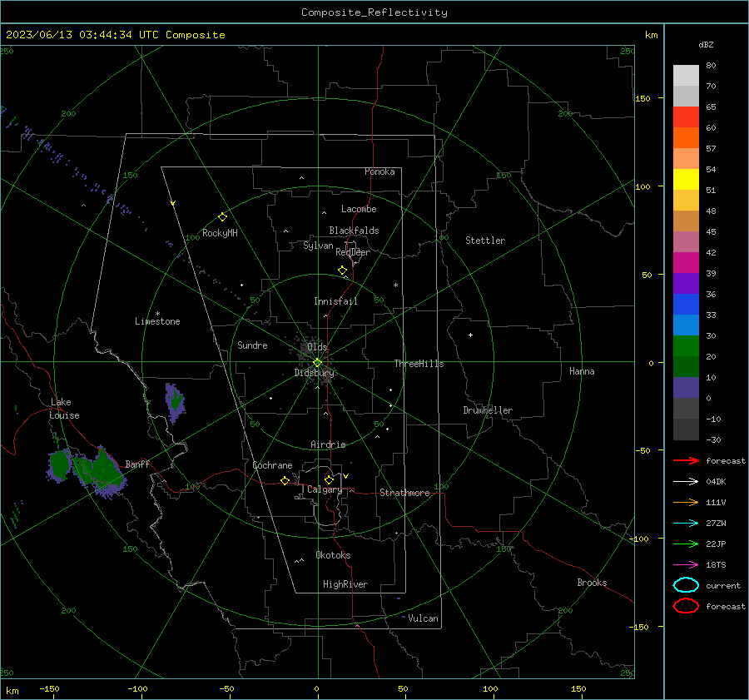Click the magenta 18TS arrow icon
The height and width of the screenshot is (700, 749).
click(686, 565)
